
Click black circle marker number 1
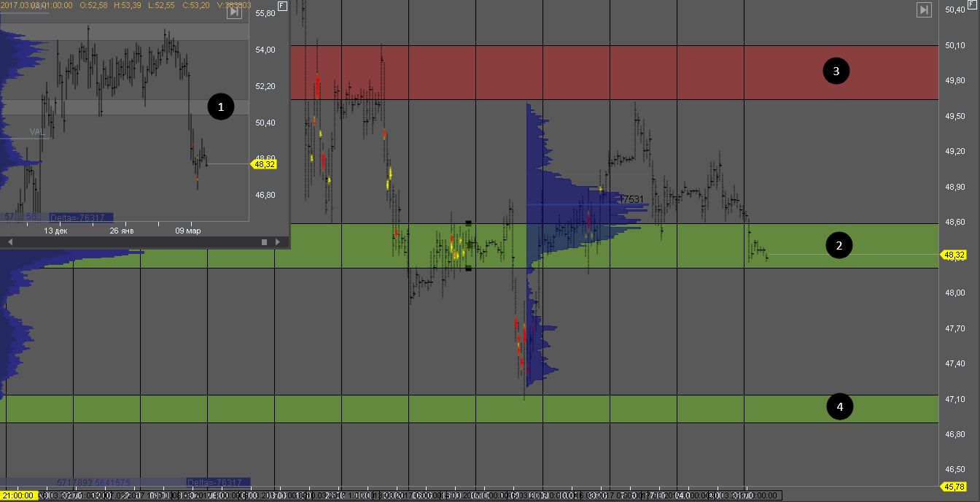(220, 107)
